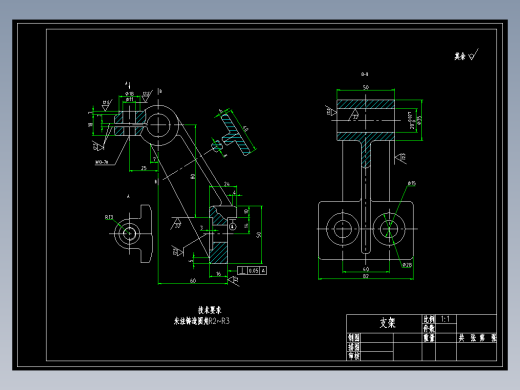Viewport: 520px width, 390px height.
Task: Select the '60' base dimension
Action: 193,281
